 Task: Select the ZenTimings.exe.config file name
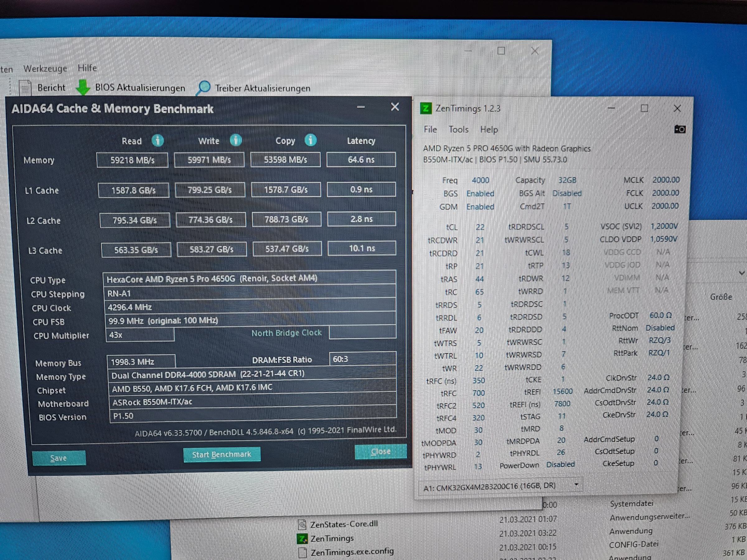352,552
